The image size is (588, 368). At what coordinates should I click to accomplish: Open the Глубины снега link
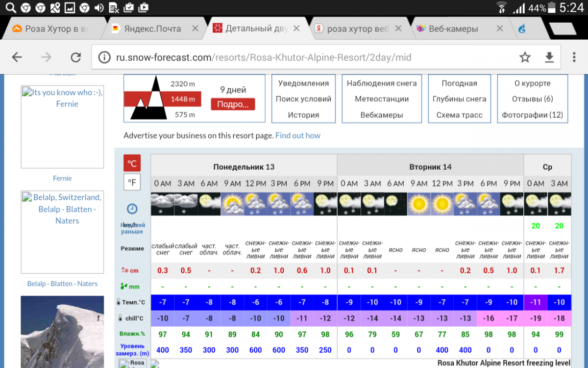(459, 99)
